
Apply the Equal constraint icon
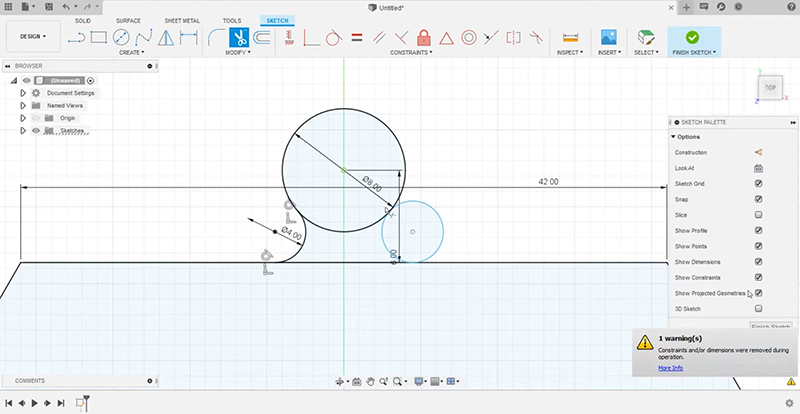coord(356,38)
